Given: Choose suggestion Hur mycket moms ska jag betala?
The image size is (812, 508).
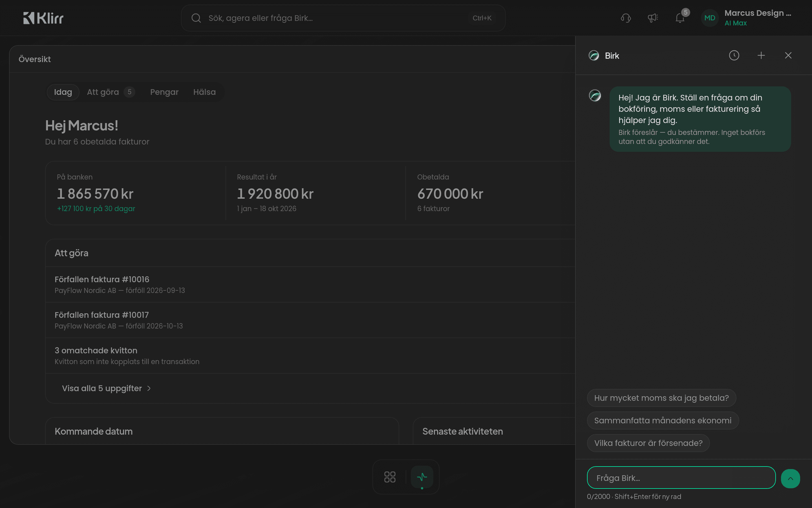Looking at the screenshot, I should [x=662, y=398].
